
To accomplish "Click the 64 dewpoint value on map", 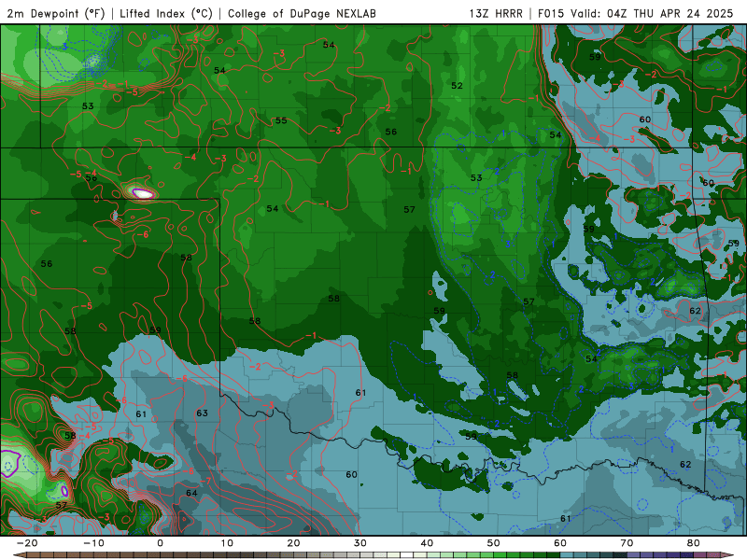I will click(x=191, y=493).
